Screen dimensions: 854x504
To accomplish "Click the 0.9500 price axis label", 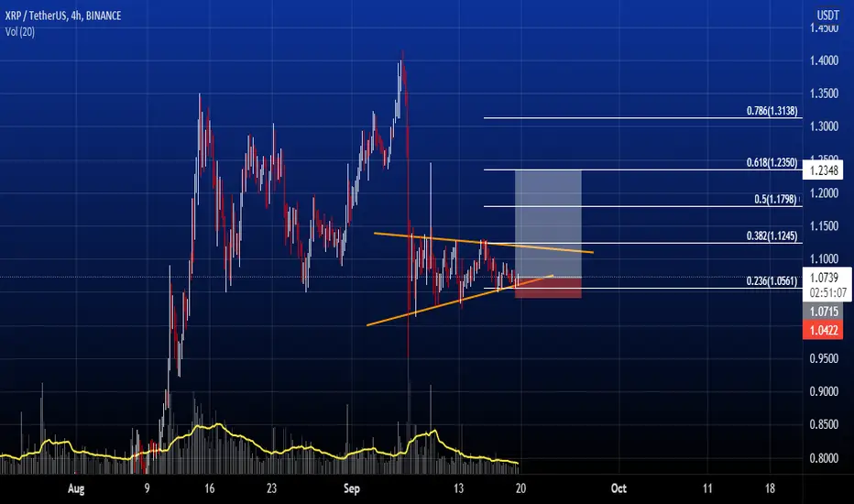I will (824, 358).
